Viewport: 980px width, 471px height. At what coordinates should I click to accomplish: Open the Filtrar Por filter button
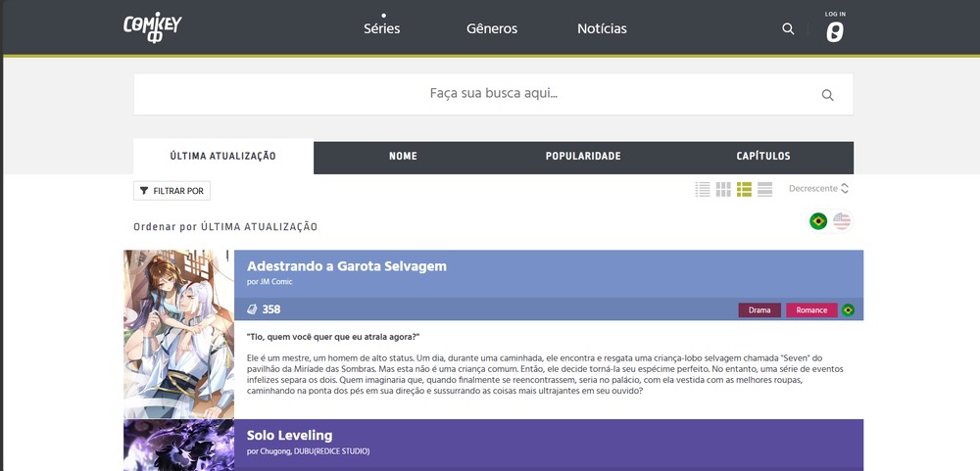point(171,191)
